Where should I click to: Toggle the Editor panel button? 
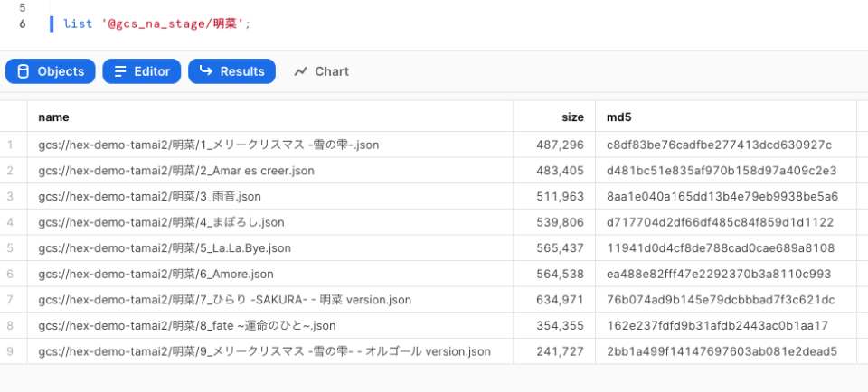[x=142, y=71]
